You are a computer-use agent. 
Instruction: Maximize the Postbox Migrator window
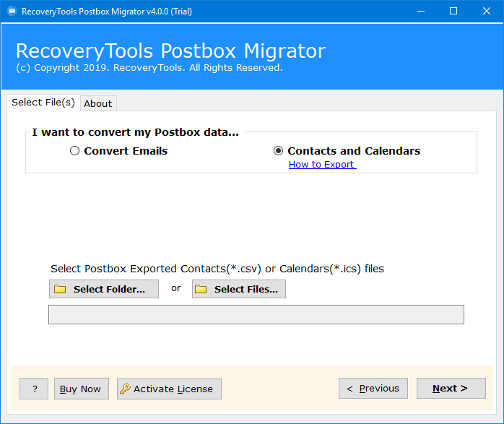(x=453, y=12)
